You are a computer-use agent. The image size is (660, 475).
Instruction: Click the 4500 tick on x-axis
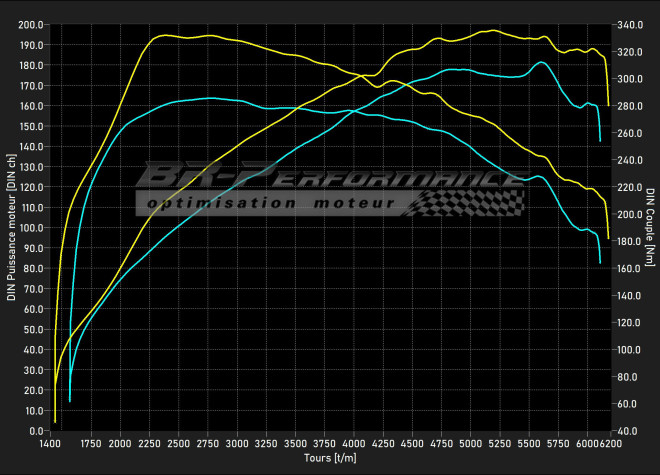pos(413,442)
